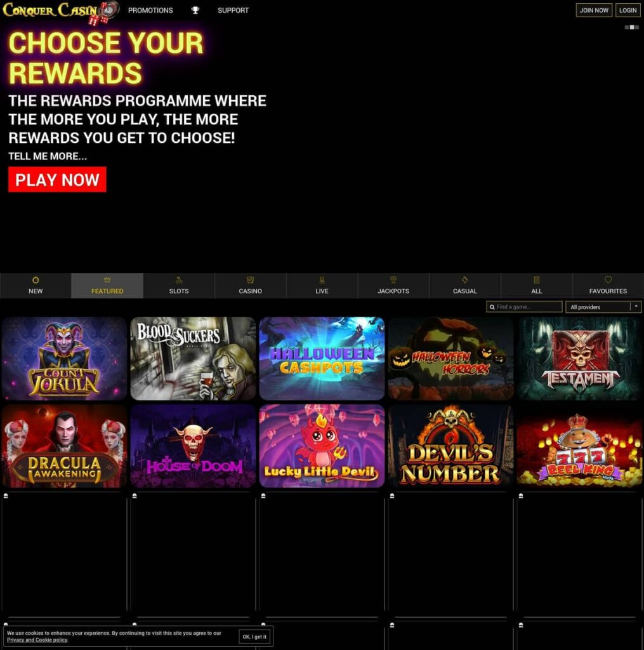Select the New games category icon
Screen dimensions: 644x650
[x=36, y=280]
